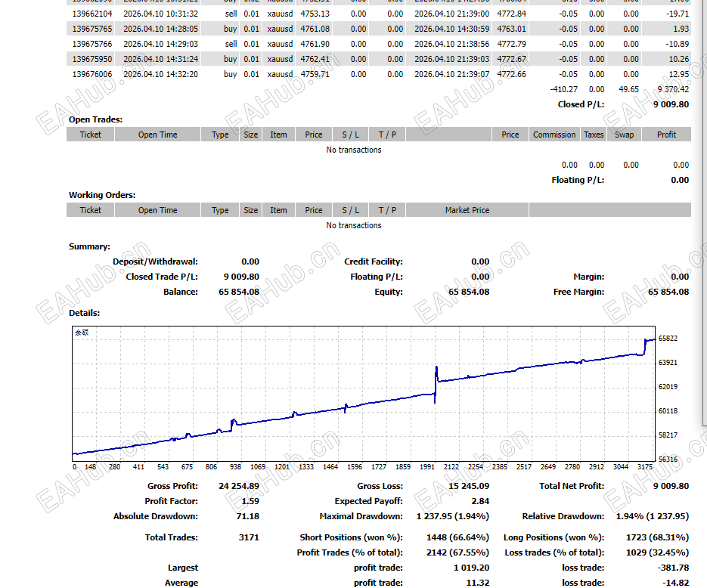
Task: Click the close price 4763.01
Action: pyautogui.click(x=511, y=29)
